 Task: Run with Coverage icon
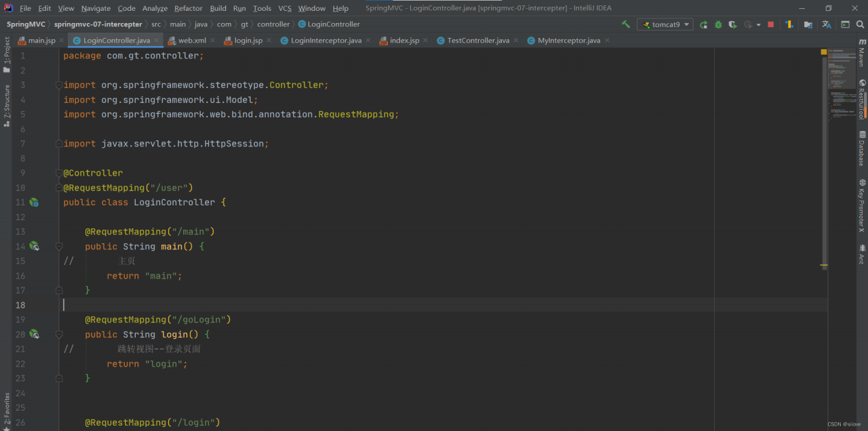[732, 24]
